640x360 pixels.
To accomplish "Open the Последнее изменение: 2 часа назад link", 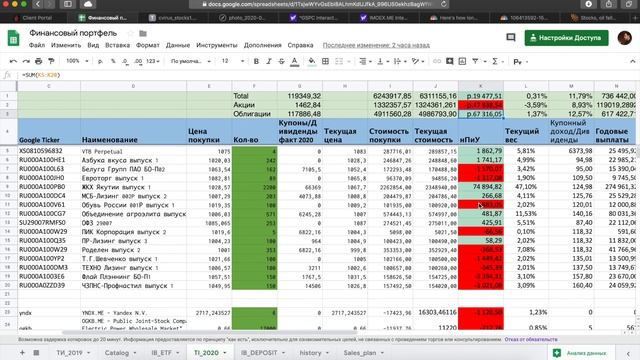I will [376, 45].
